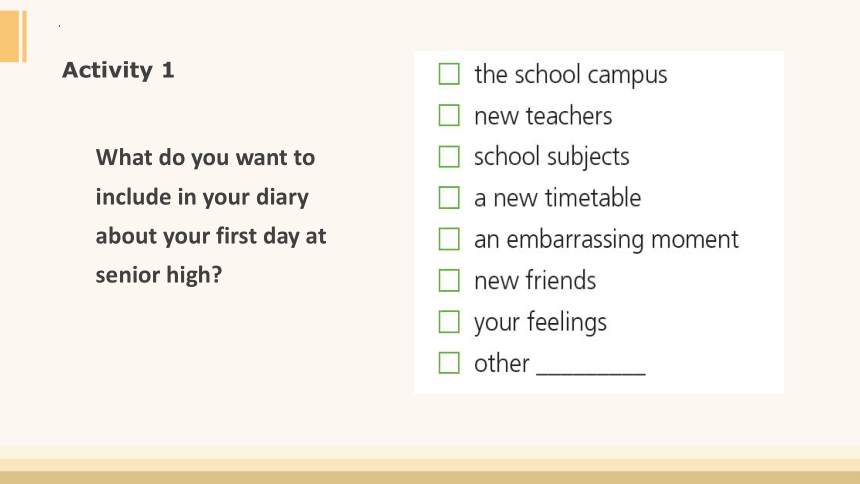This screenshot has height=484, width=860.
Task: Click the 'the school campus' label text
Action: click(570, 75)
